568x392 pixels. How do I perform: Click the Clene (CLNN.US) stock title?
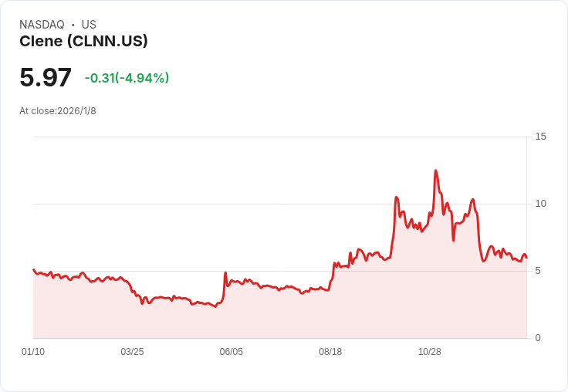click(x=83, y=42)
